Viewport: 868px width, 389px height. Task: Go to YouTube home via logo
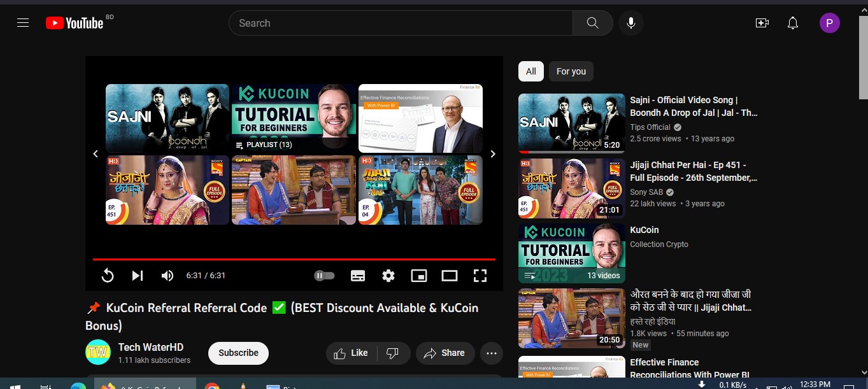pyautogui.click(x=74, y=23)
